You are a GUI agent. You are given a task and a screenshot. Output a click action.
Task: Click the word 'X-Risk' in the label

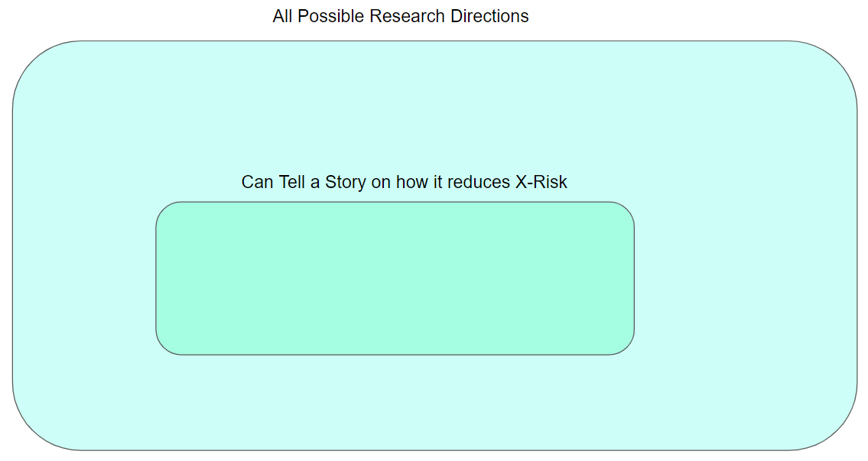(x=541, y=182)
